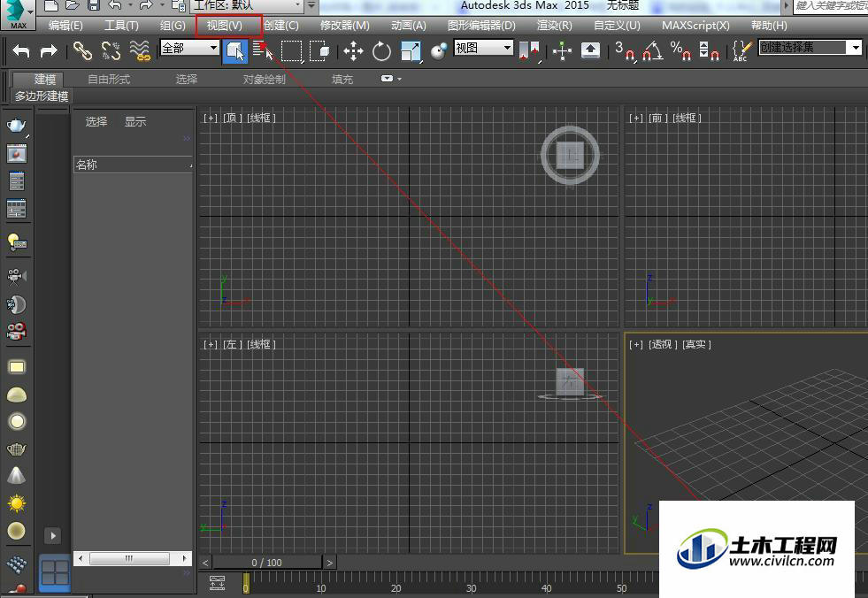Screen dimensions: 868x598
Task: Select the Select and Uniform Scale tool
Action: 411,51
